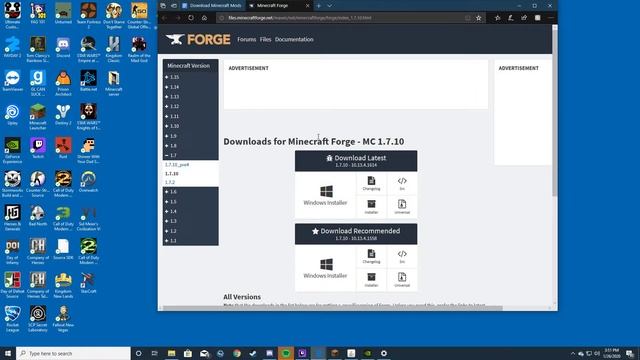The height and width of the screenshot is (360, 640).
Task: Add page to favorites star icon
Action: tap(478, 18)
